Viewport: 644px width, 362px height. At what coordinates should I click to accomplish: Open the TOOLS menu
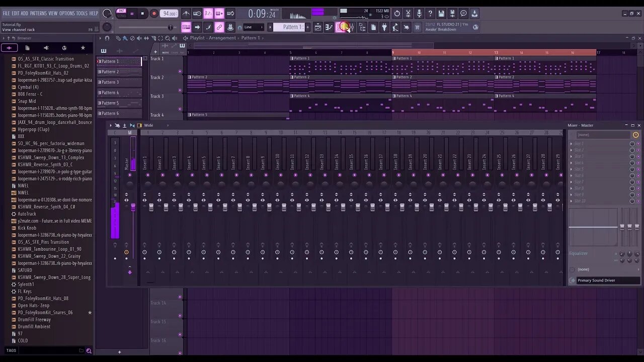pos(82,13)
